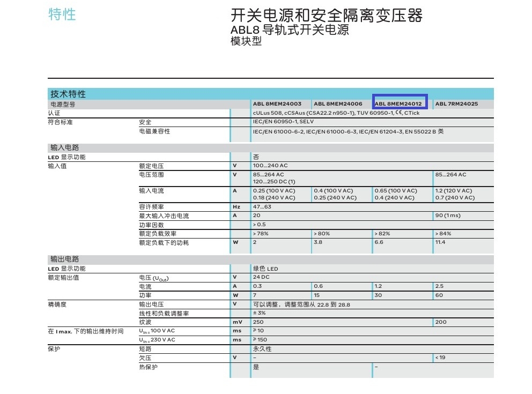Viewport: 532px width, 394px height.
Task: Click the > 82% efficiency cell
Action: tap(382, 234)
